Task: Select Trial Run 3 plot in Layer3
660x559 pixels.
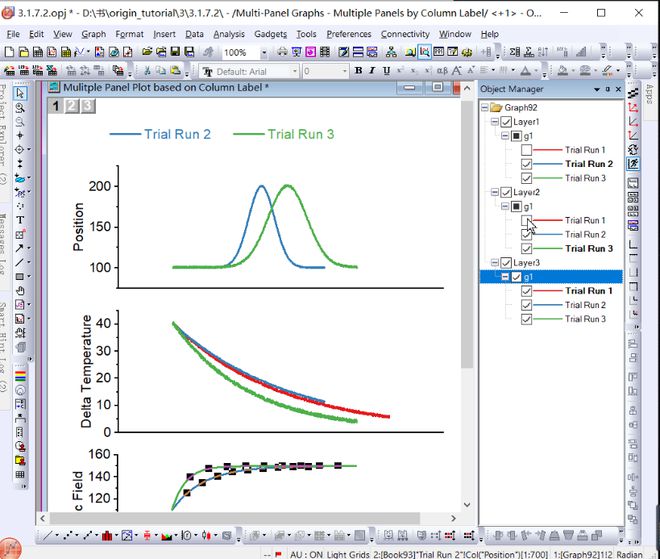Action: tap(585, 319)
